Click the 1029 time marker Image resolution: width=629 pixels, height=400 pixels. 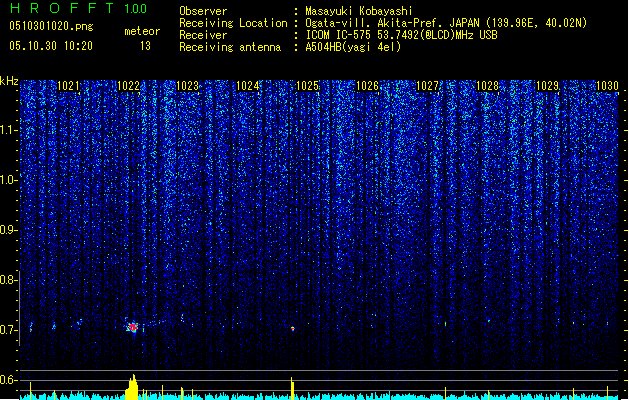coord(548,86)
